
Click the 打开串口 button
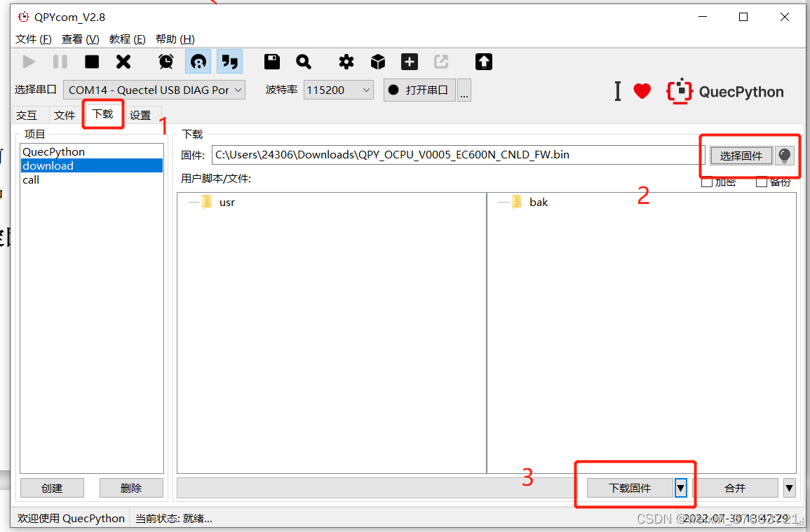[419, 90]
